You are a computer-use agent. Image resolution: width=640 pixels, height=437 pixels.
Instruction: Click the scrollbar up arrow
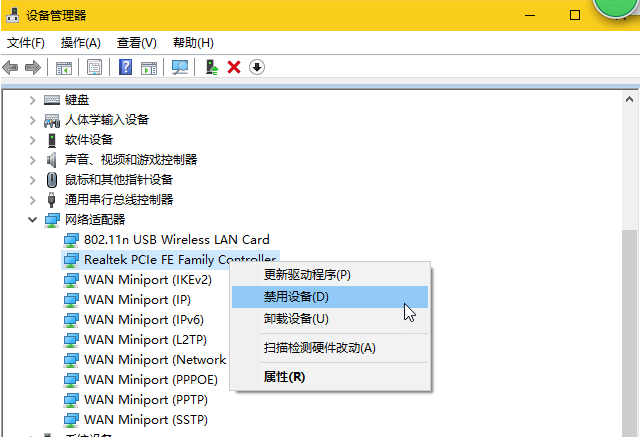point(629,99)
